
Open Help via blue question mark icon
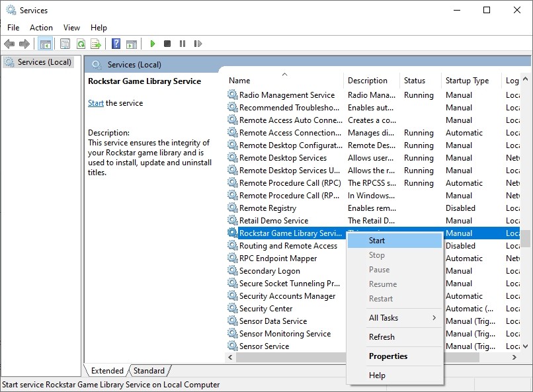(x=116, y=44)
